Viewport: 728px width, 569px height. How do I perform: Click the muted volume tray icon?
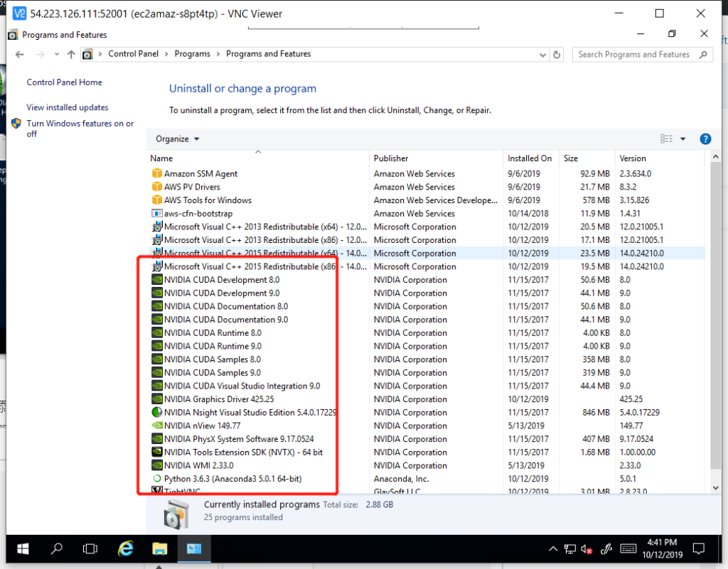(587, 549)
